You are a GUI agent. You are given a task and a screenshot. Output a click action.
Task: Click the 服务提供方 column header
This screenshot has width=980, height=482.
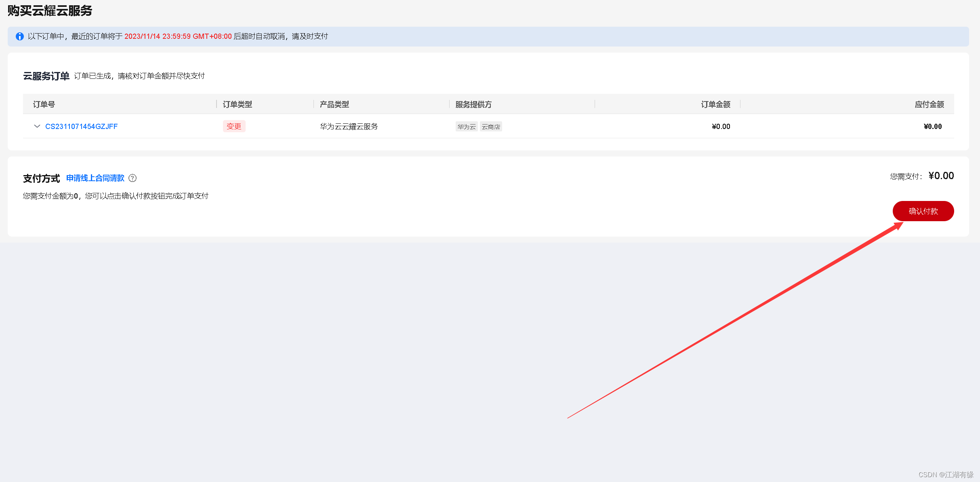point(473,104)
